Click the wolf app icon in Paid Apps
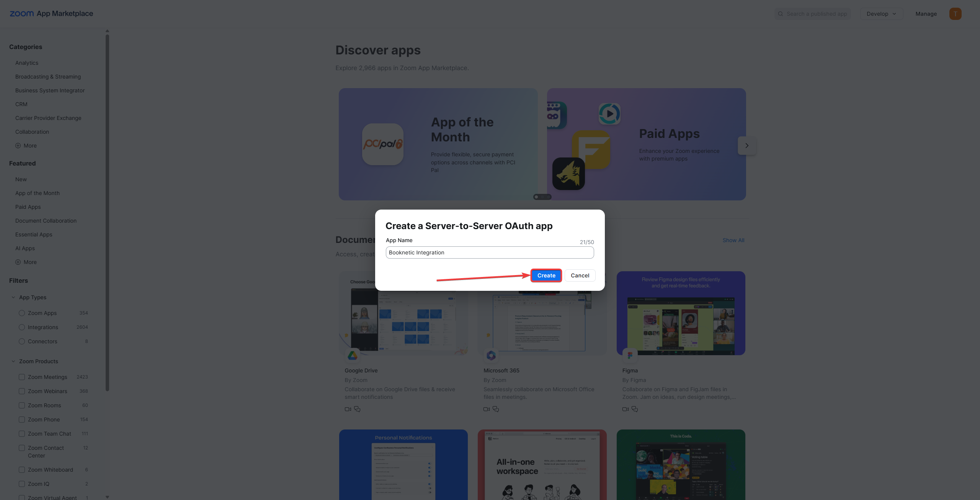 click(568, 174)
